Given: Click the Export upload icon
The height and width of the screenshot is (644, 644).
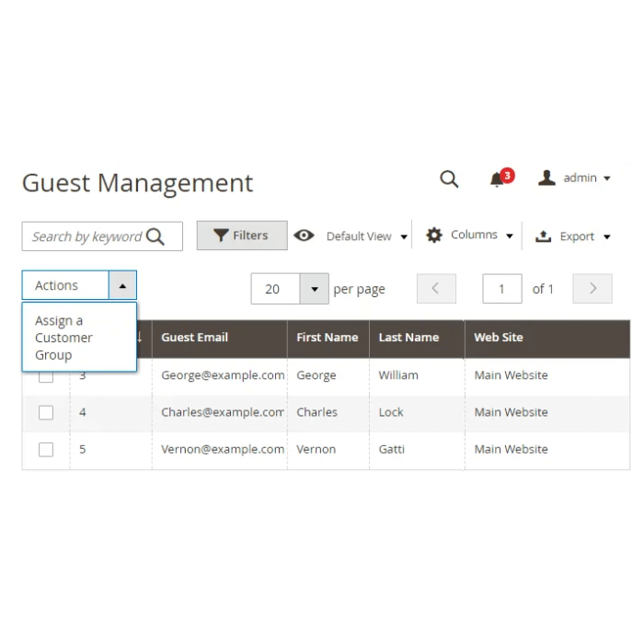Looking at the screenshot, I should pos(543,236).
